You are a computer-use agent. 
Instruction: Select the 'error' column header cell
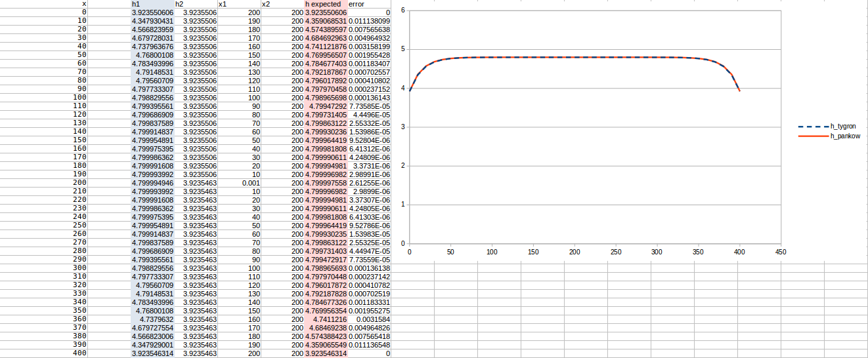click(369, 4)
